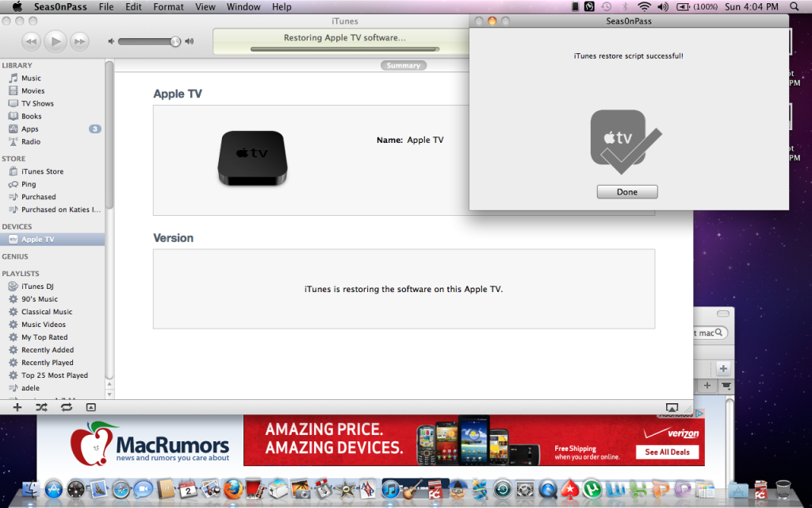The width and height of the screenshot is (812, 508).
Task: Click the Genius section header
Action: coord(15,256)
